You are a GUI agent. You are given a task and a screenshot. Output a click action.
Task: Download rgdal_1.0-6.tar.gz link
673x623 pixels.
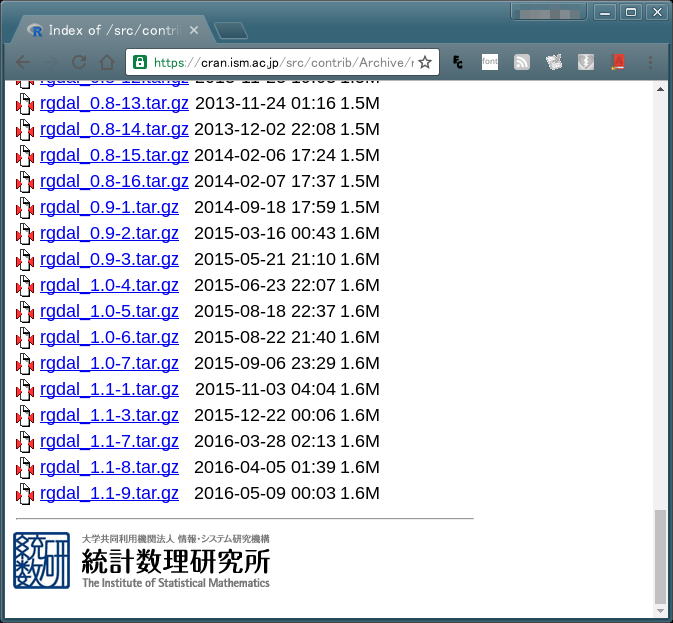click(109, 337)
